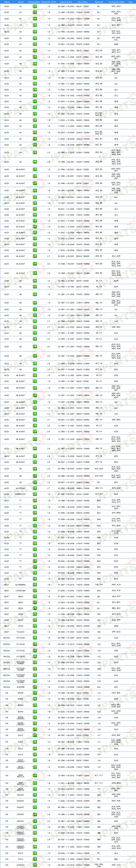Click fuel icon in first AUDI A3 APG, AGN row
Viewport: 136px width, 868px height.
coord(35,6)
